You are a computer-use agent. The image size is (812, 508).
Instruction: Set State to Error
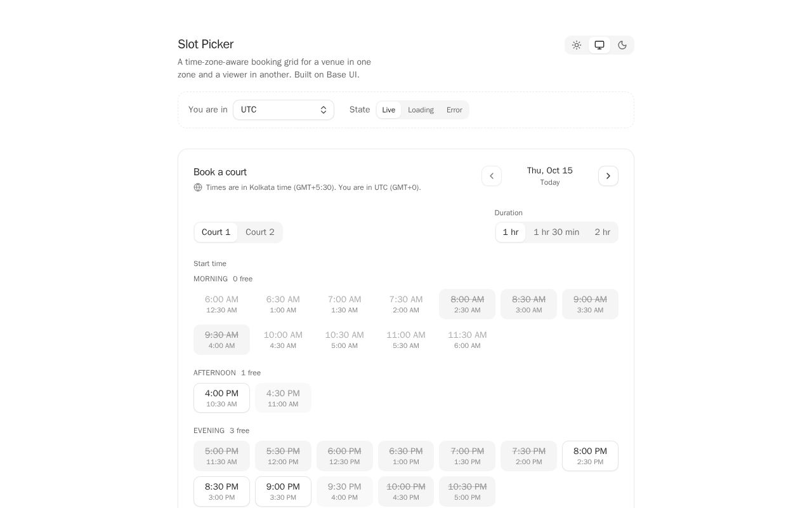(454, 110)
